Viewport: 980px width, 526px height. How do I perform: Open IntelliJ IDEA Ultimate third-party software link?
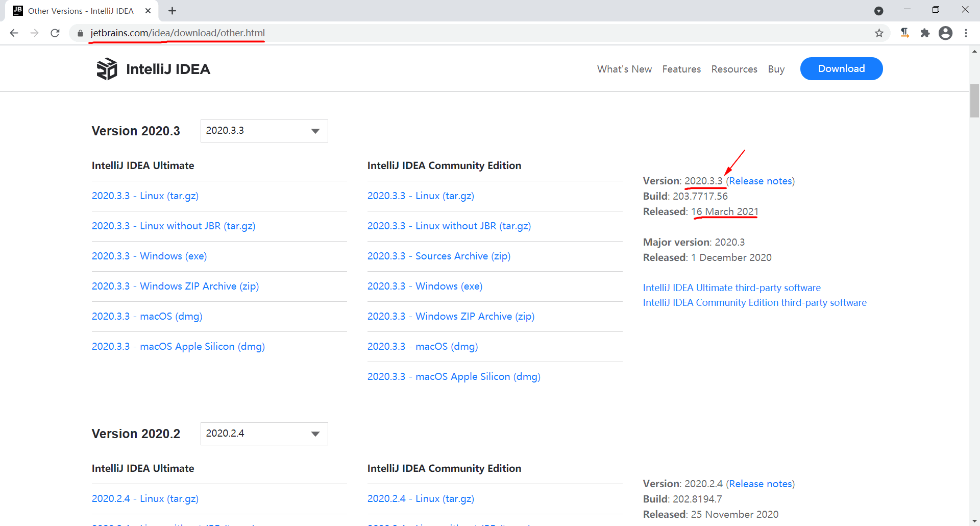[x=732, y=288]
